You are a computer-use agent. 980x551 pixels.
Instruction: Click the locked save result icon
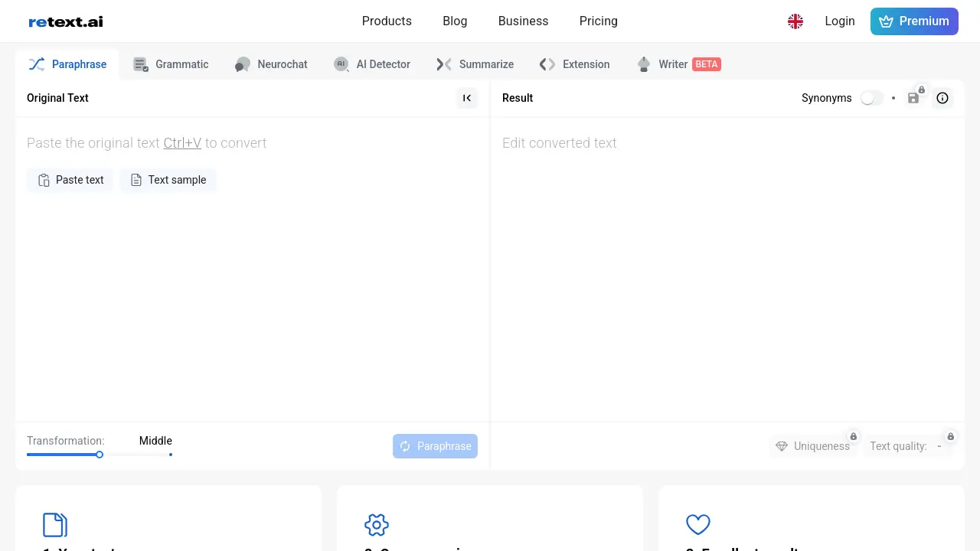tap(914, 97)
